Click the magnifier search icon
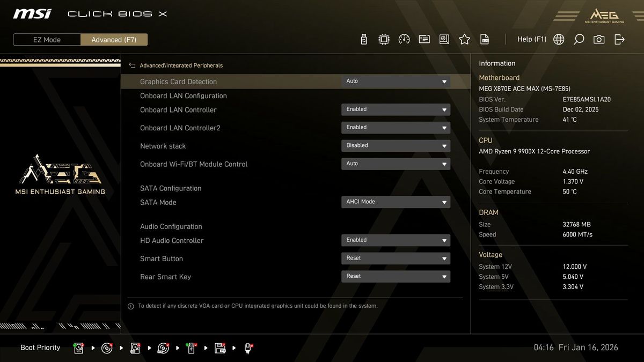 click(x=579, y=39)
